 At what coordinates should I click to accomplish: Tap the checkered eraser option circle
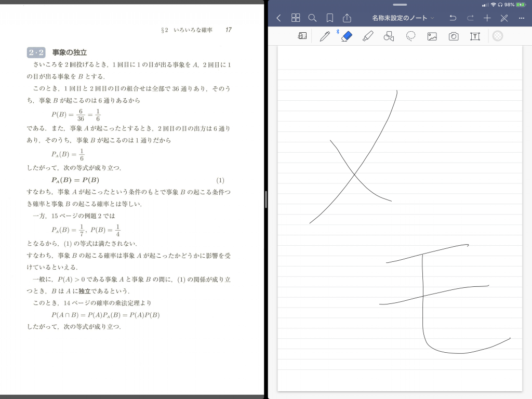tap(497, 36)
